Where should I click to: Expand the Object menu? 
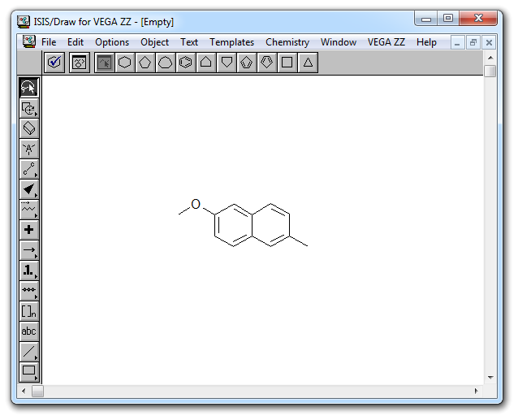[x=154, y=42]
